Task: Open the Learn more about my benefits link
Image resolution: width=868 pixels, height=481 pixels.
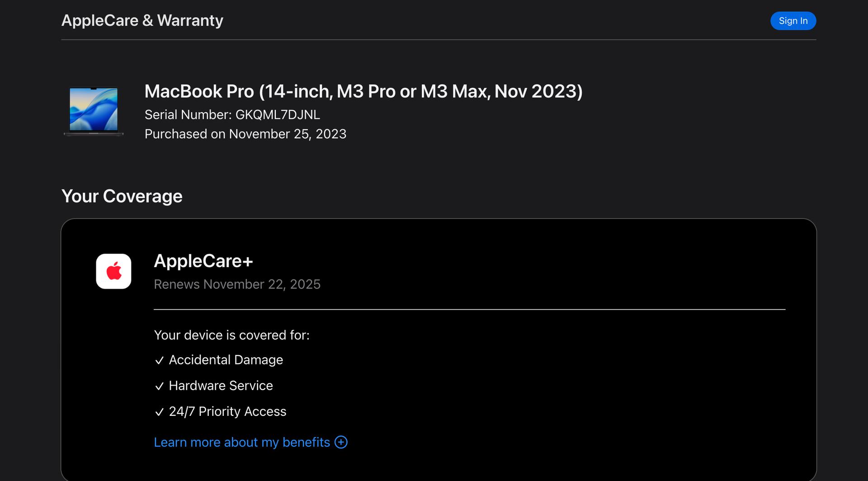Action: 242,442
